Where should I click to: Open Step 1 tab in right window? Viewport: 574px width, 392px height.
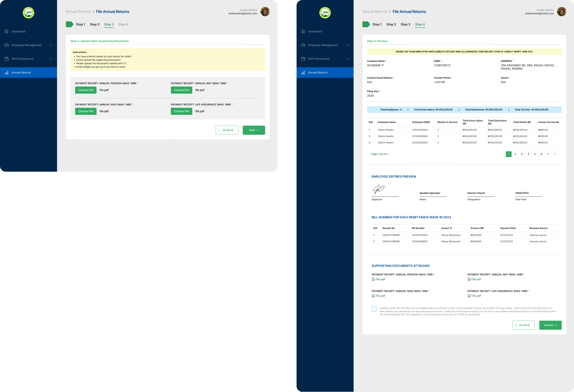pos(377,24)
